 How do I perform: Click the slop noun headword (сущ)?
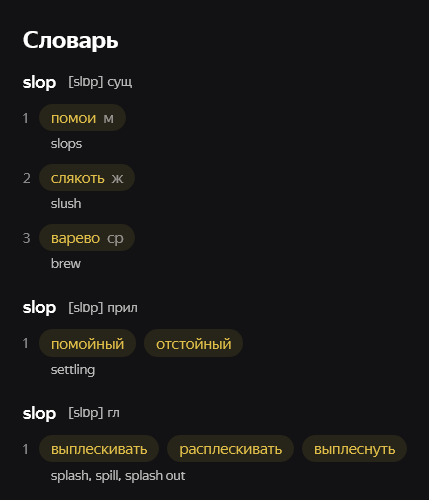(39, 82)
